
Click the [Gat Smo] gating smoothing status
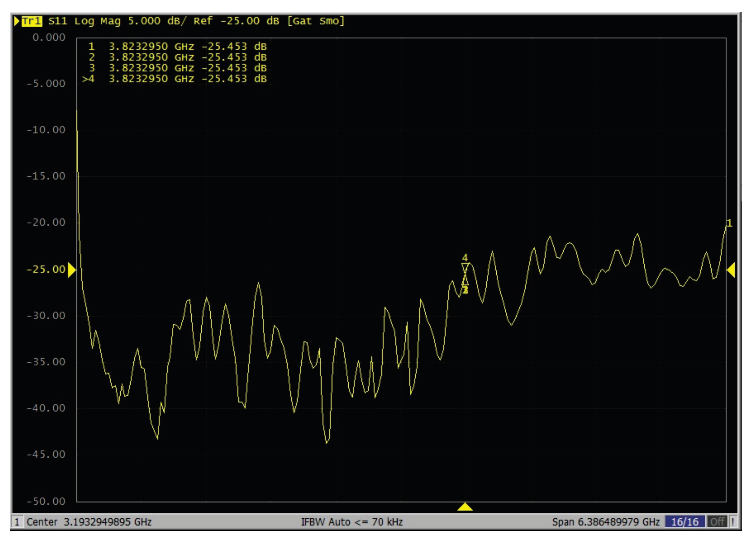pos(315,21)
